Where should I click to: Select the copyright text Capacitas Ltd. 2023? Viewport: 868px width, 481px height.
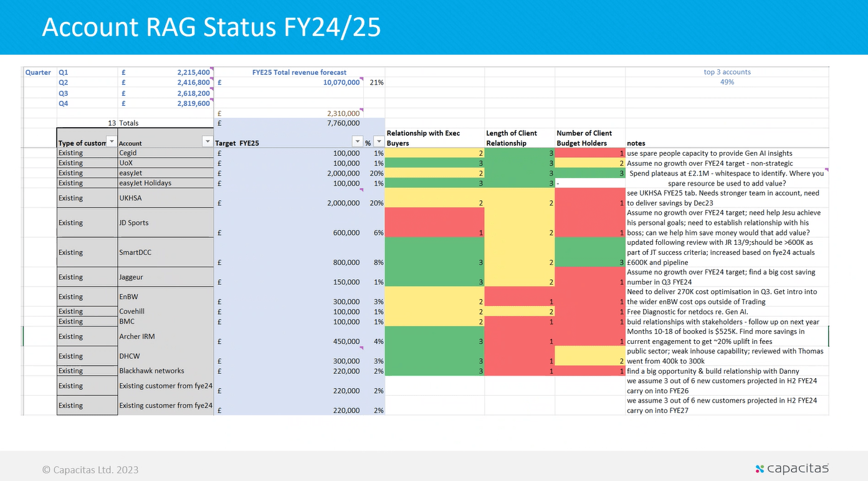[90, 470]
